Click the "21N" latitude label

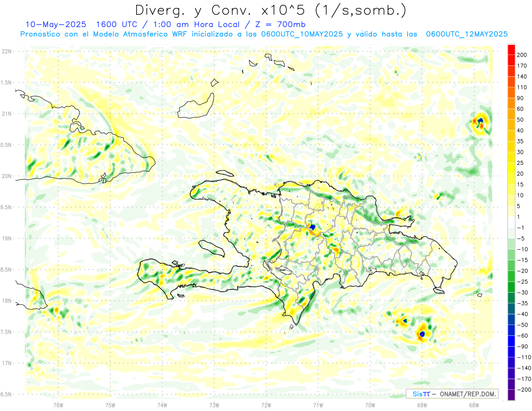[x=7, y=114]
